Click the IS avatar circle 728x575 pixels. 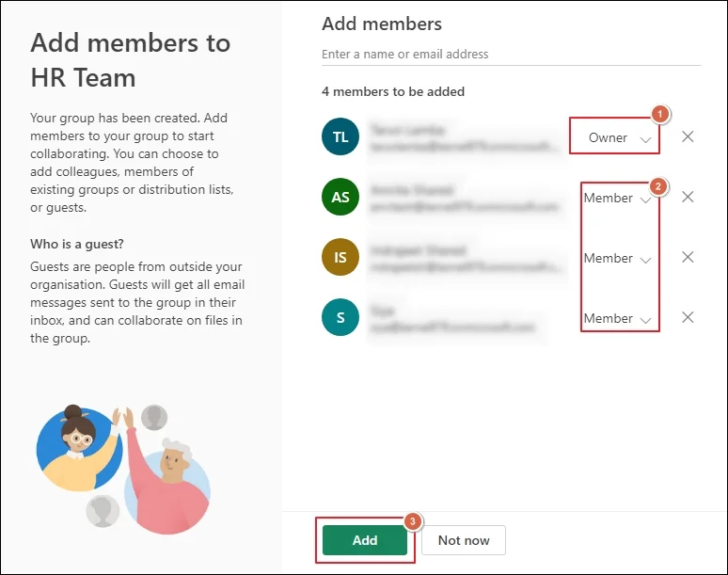[x=340, y=257]
